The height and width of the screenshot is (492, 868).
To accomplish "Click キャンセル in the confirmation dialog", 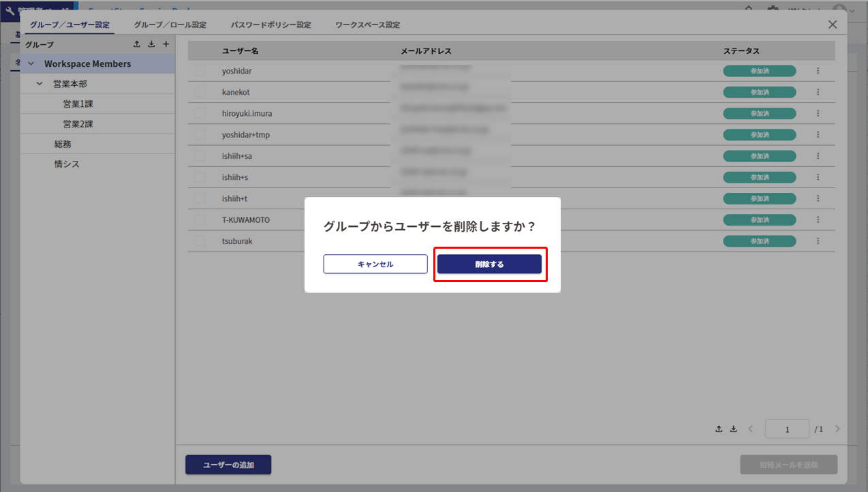I will pos(375,264).
